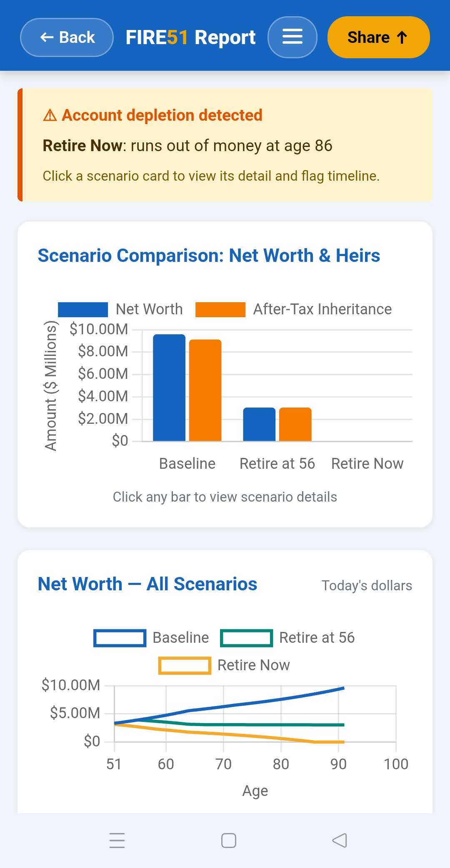
Task: Click the Baseline blue Net Worth bar
Action: point(169,387)
